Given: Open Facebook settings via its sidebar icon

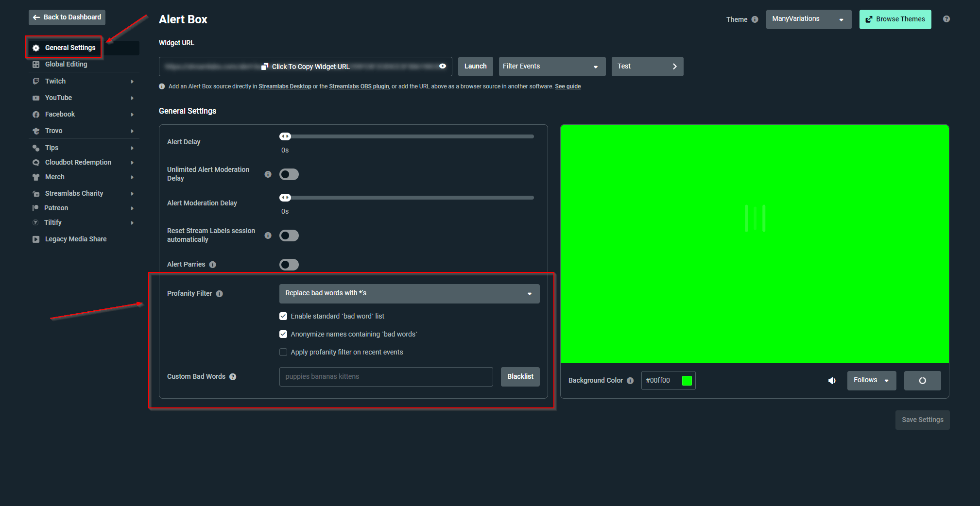Looking at the screenshot, I should pyautogui.click(x=36, y=114).
